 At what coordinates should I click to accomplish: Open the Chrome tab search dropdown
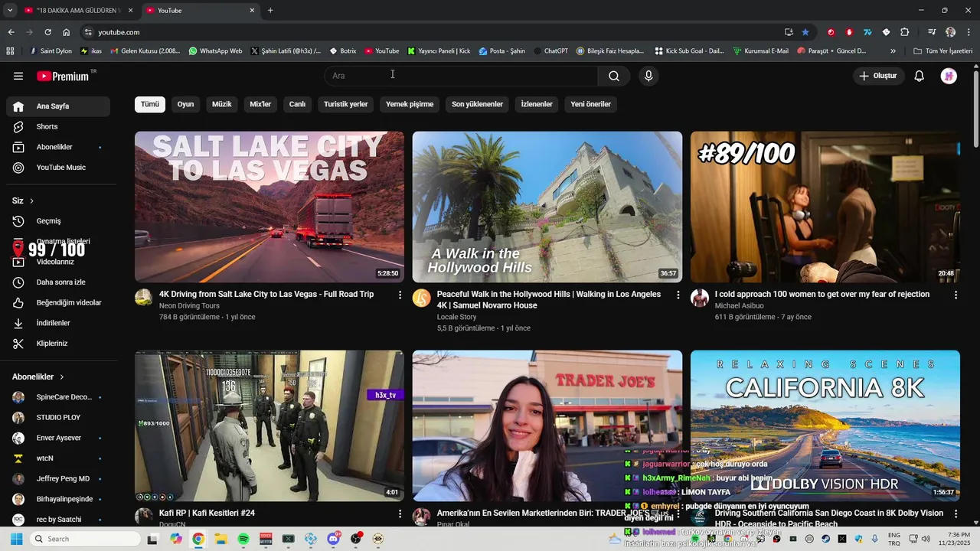pos(10,10)
